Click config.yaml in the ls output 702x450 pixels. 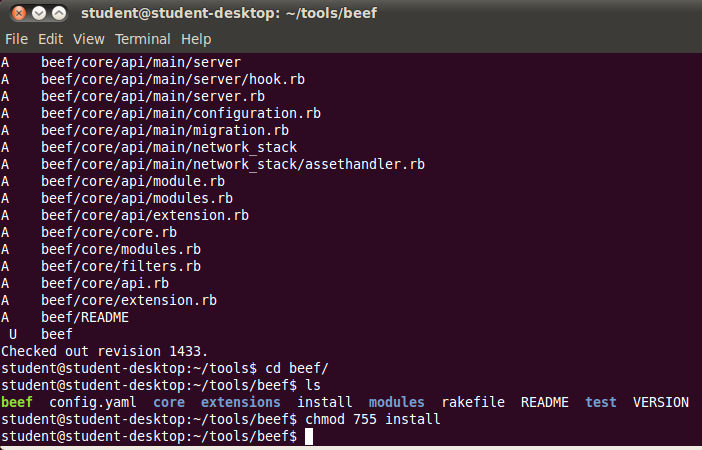[x=93, y=402]
